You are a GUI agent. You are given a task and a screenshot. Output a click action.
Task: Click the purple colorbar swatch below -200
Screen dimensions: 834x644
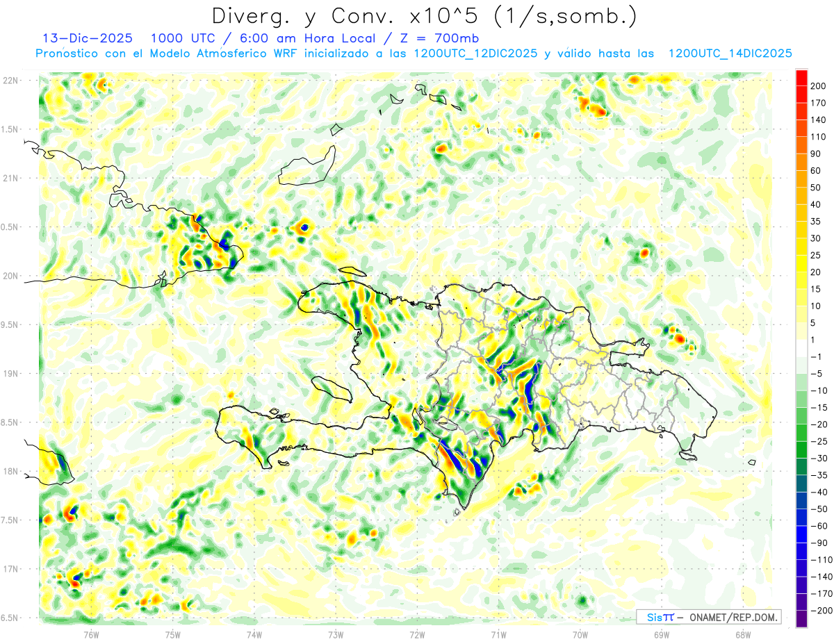801,620
